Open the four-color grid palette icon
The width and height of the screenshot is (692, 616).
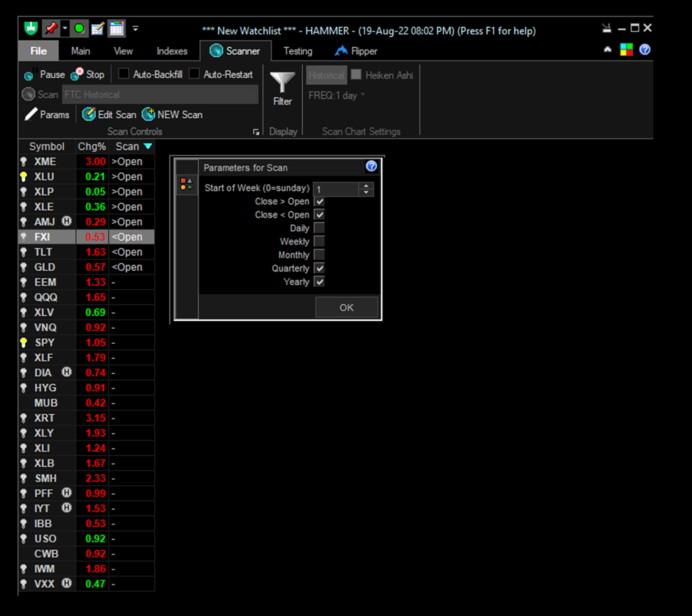tap(627, 50)
